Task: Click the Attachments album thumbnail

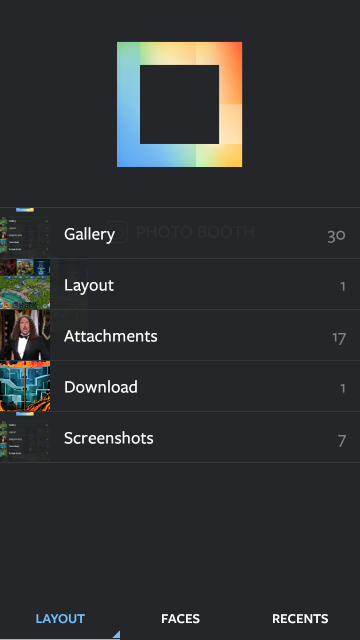Action: pyautogui.click(x=25, y=335)
